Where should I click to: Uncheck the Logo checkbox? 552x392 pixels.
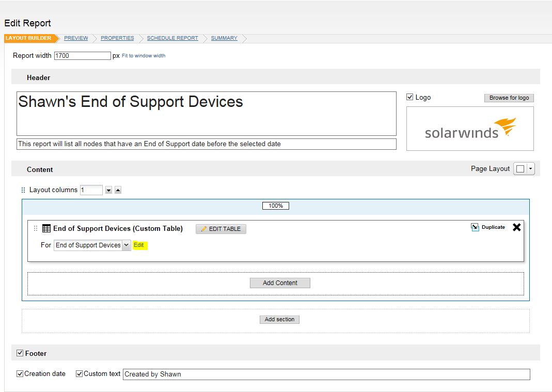(x=410, y=97)
